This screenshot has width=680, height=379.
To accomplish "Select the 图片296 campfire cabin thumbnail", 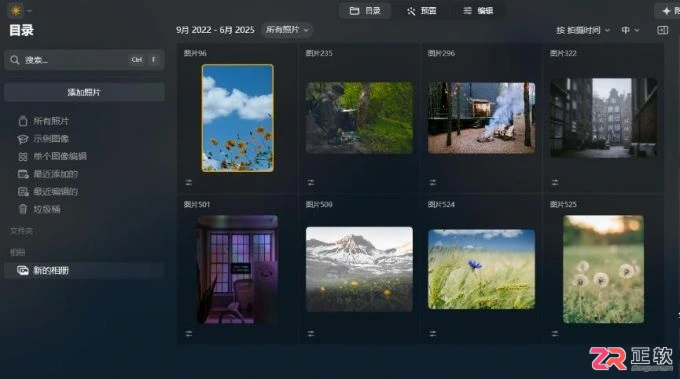I will pos(481,118).
